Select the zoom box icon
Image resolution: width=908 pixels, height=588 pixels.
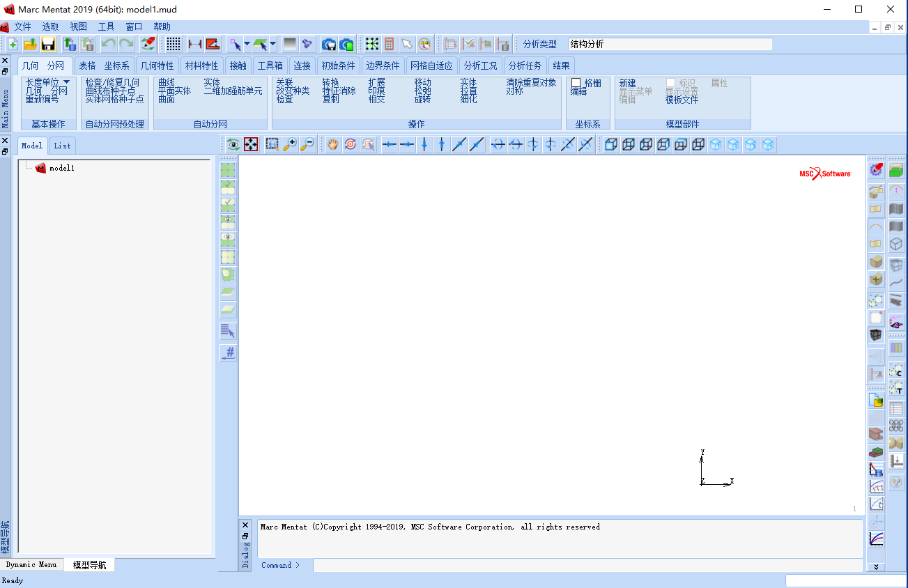click(272, 144)
